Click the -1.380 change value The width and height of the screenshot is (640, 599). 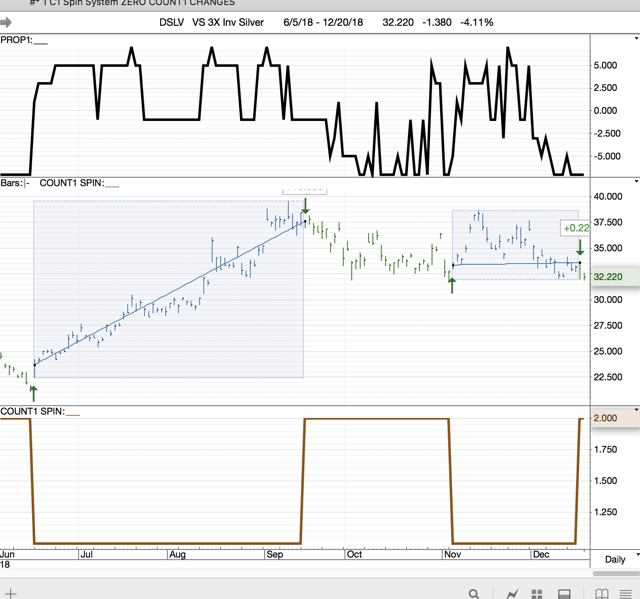(437, 22)
